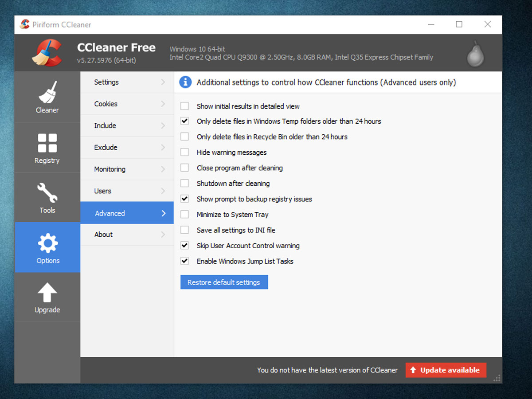Expand the Users row chevron

pyautogui.click(x=163, y=191)
